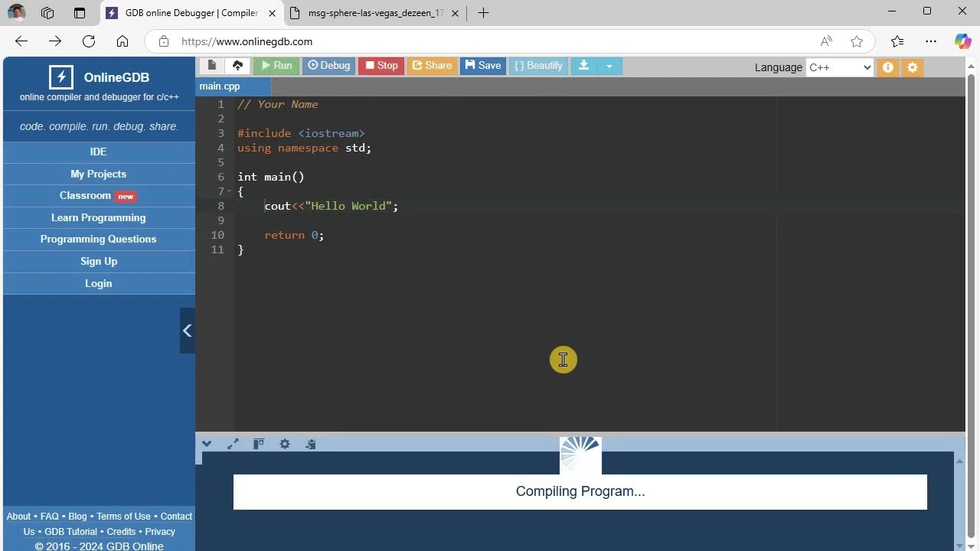Click Sign Up in the sidebar

point(99,261)
